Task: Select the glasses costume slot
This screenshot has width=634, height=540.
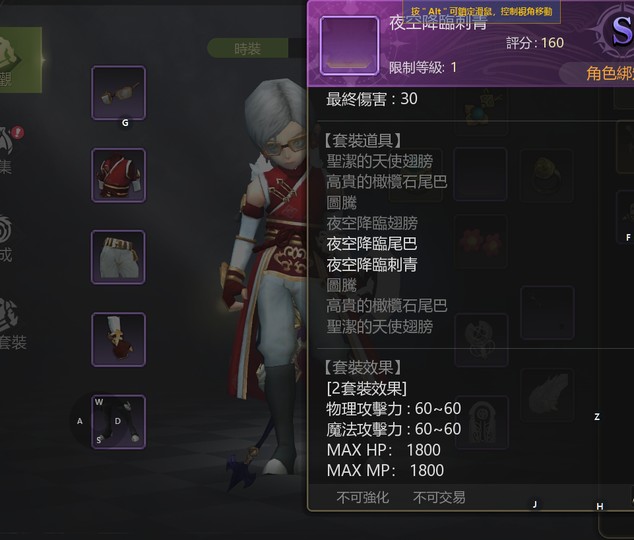Action: (118, 93)
